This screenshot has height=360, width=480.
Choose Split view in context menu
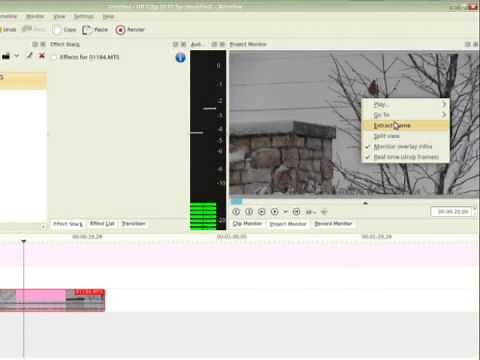coord(406,136)
